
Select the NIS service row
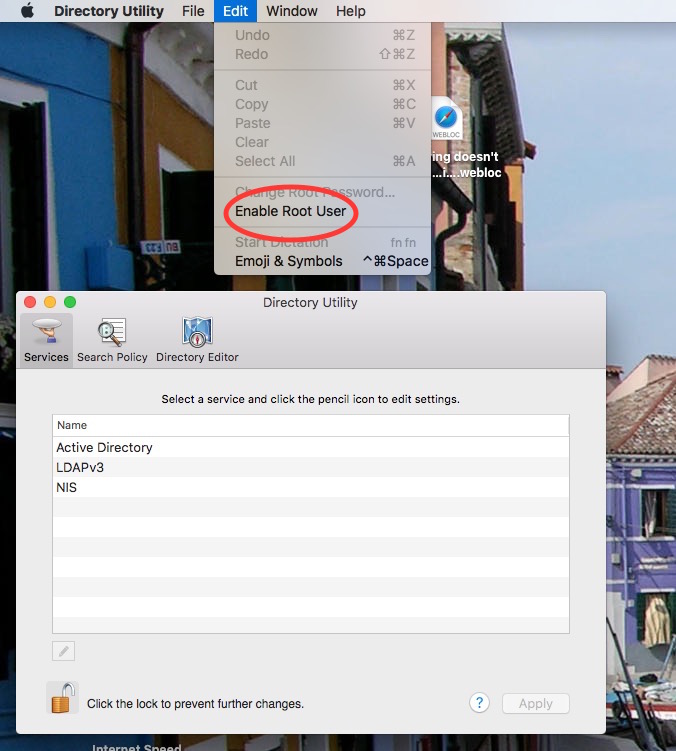(310, 488)
